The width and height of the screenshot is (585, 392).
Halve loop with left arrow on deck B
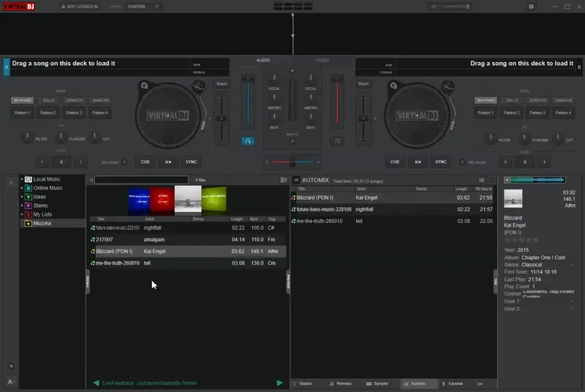pos(505,162)
